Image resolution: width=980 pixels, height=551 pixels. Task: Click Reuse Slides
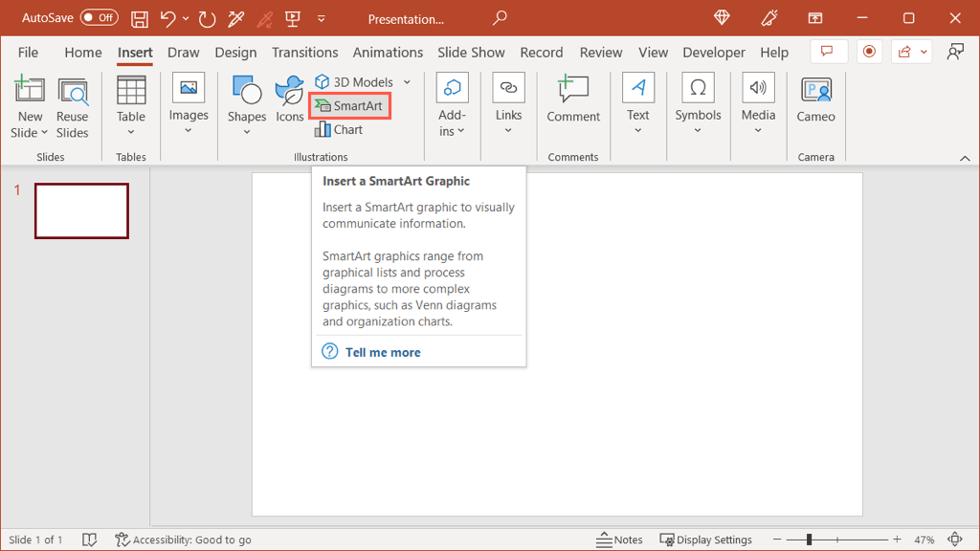tap(72, 107)
